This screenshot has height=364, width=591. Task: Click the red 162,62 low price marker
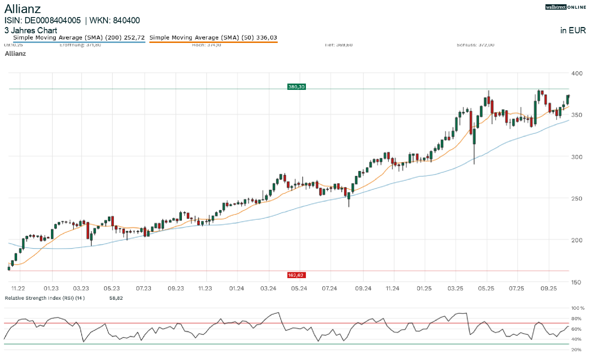coord(296,275)
